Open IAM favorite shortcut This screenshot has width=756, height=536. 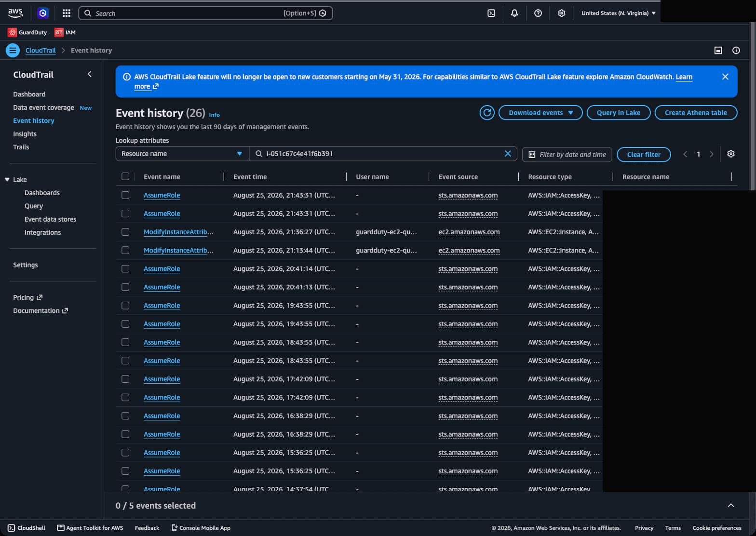[x=65, y=32]
